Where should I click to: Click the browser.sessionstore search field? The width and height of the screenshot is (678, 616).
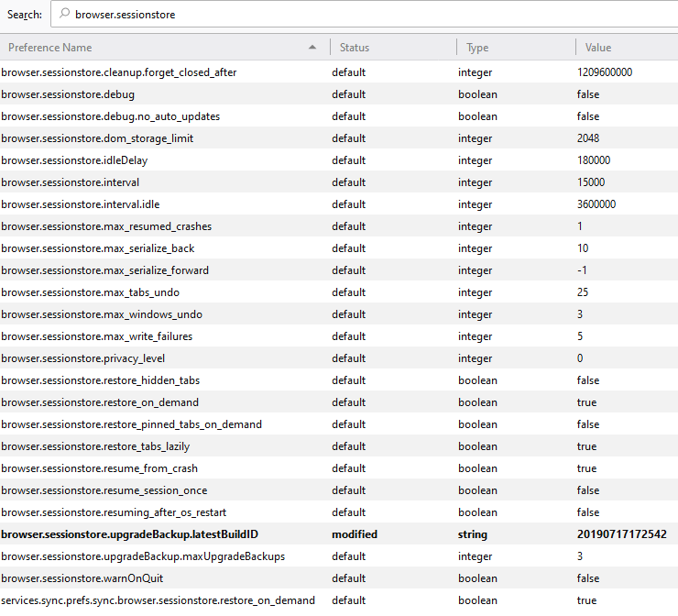pos(364,15)
